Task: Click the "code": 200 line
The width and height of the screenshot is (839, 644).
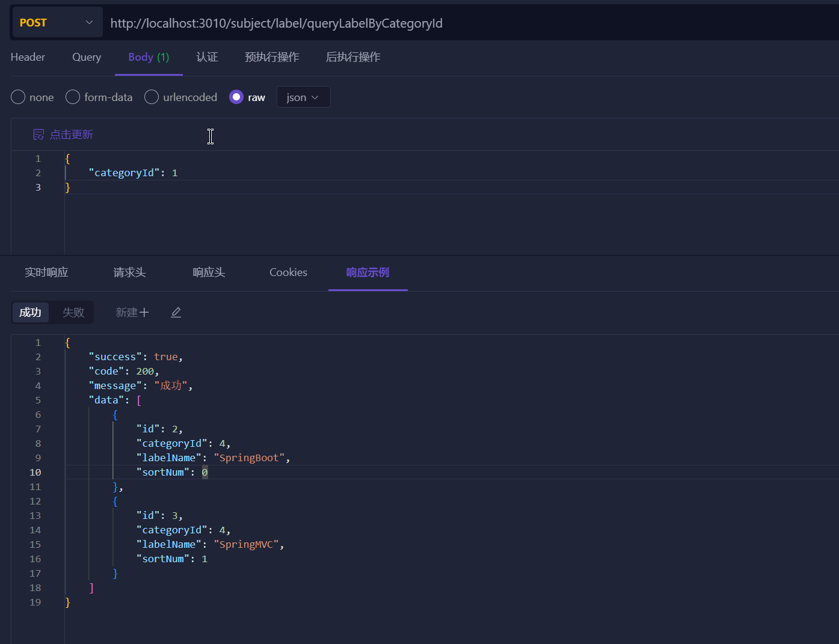Action: click(x=124, y=371)
